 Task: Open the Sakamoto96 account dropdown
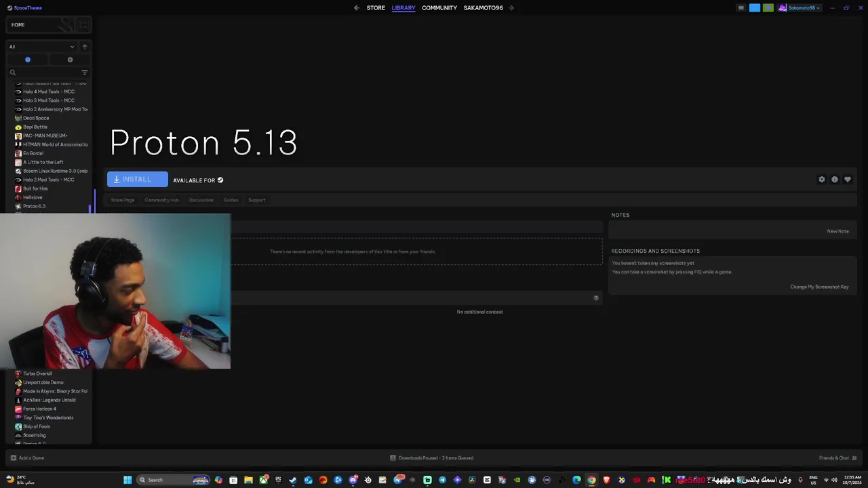[800, 8]
